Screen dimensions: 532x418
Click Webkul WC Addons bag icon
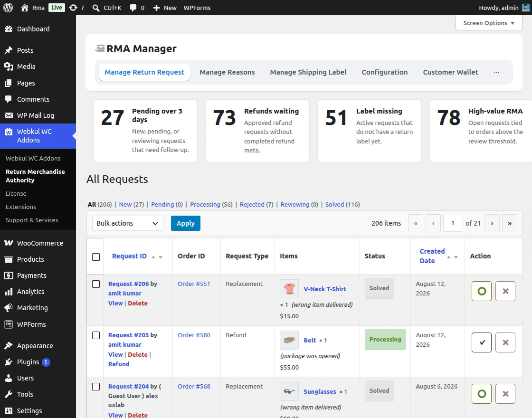point(9,132)
